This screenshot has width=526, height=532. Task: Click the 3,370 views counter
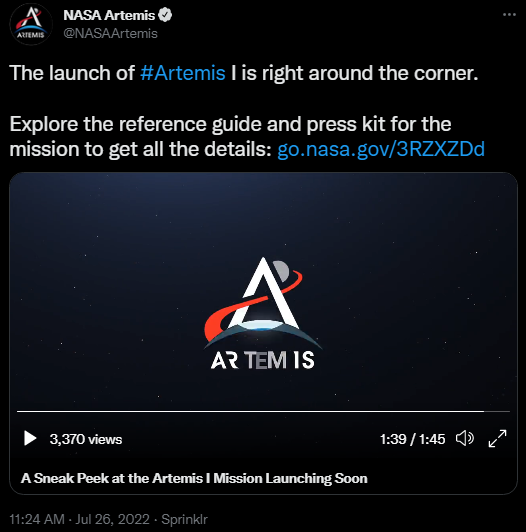(x=86, y=439)
